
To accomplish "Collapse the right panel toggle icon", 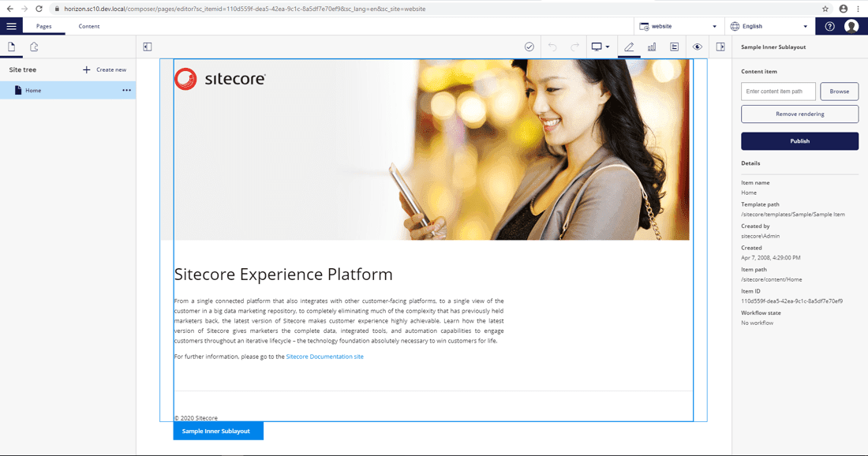I will pos(720,47).
